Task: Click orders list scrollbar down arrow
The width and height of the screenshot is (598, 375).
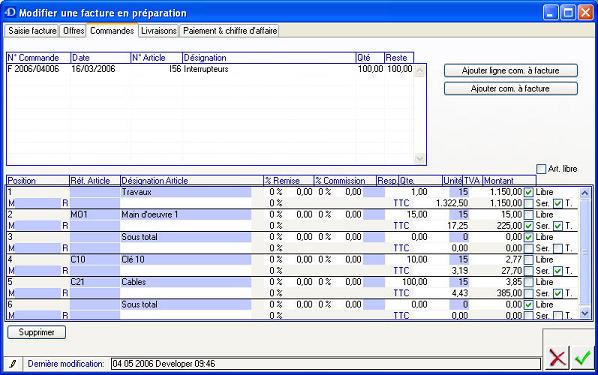Action: [420, 158]
